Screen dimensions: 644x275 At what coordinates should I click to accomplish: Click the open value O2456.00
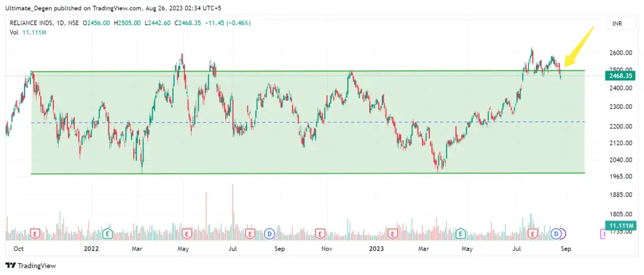point(96,23)
